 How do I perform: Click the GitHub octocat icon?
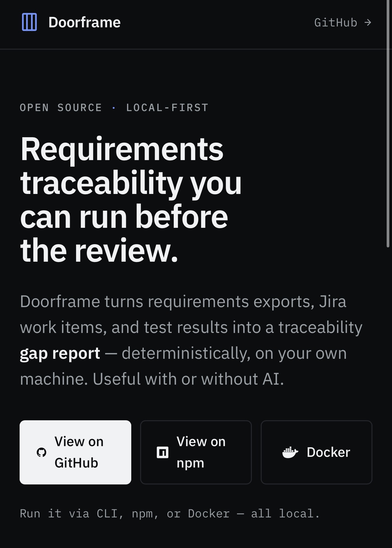pos(42,452)
